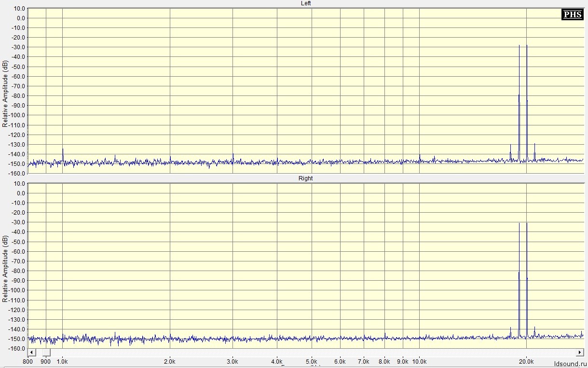Click Right plot Relative Amplitude axis label
588x368 pixels.
(5, 269)
